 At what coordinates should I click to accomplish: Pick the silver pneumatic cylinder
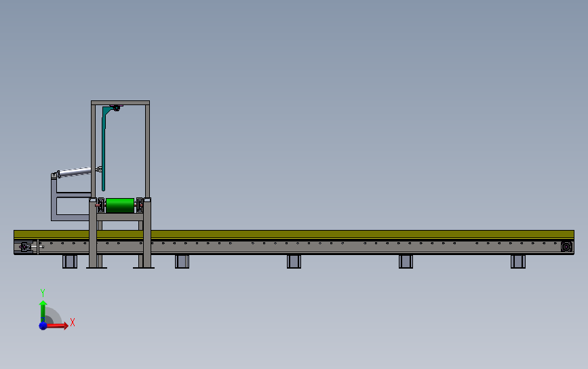(x=74, y=172)
